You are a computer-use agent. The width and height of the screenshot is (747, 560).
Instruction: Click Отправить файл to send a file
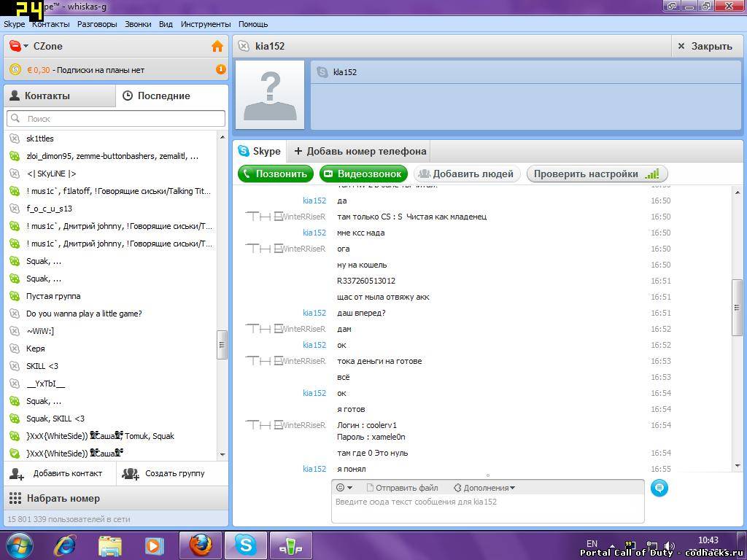coord(402,488)
